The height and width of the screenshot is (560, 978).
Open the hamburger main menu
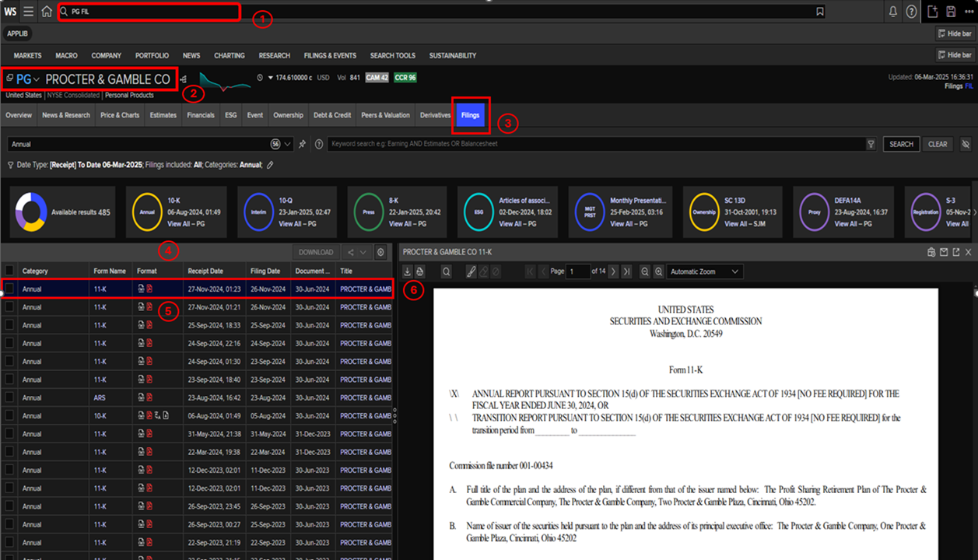click(x=28, y=12)
